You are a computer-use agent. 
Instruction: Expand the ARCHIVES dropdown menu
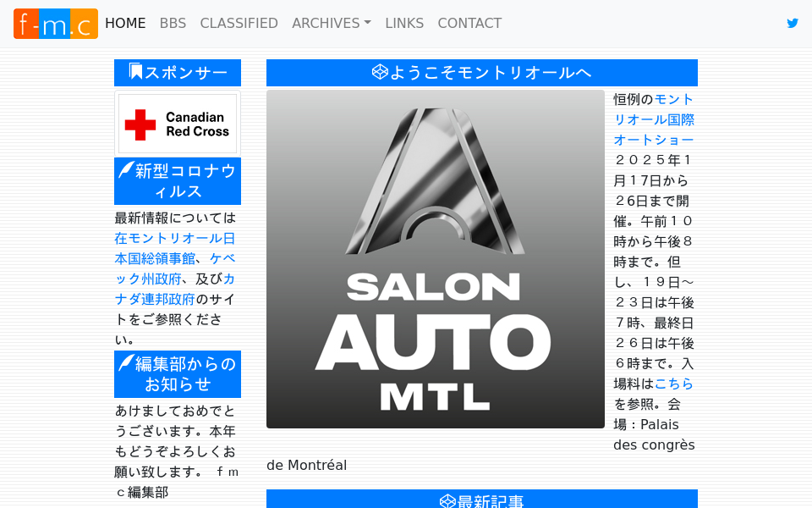(331, 23)
